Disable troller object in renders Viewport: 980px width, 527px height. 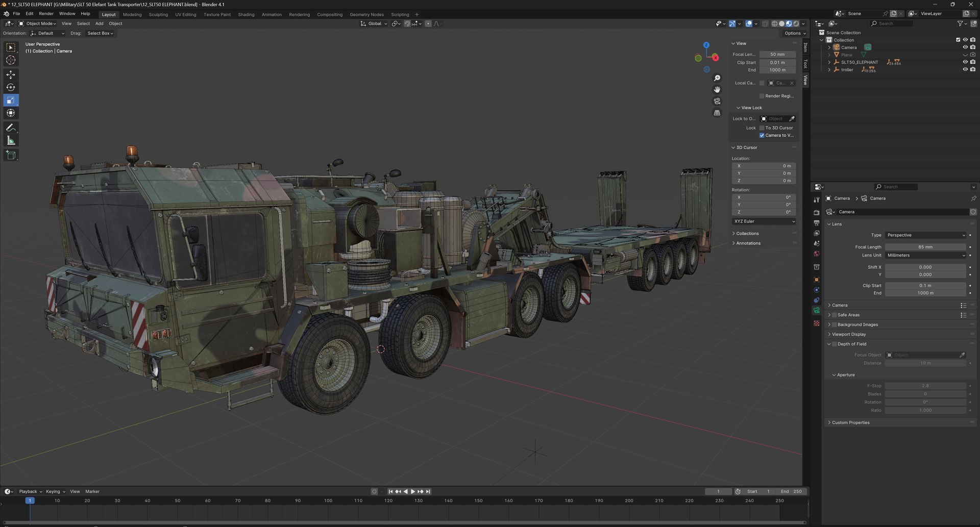973,70
